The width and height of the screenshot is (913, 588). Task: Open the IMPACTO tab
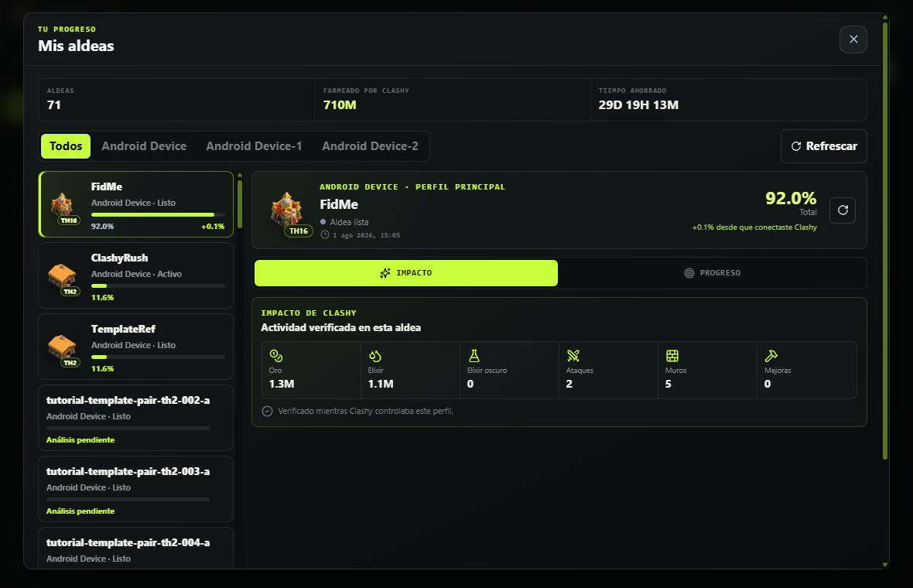tap(406, 273)
